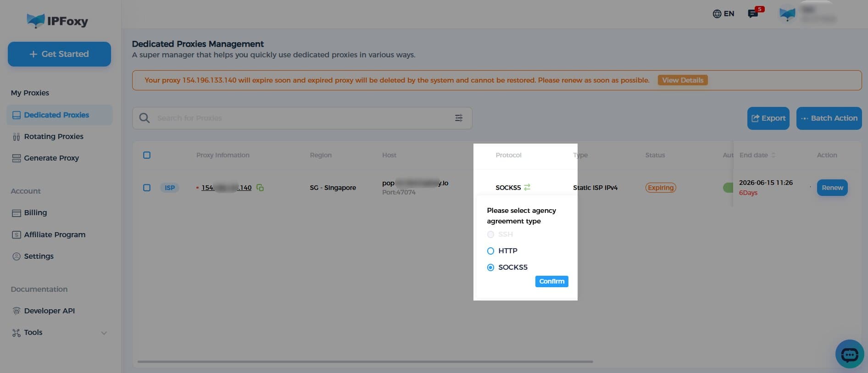
Task: Select the HTTP radio option
Action: (490, 251)
